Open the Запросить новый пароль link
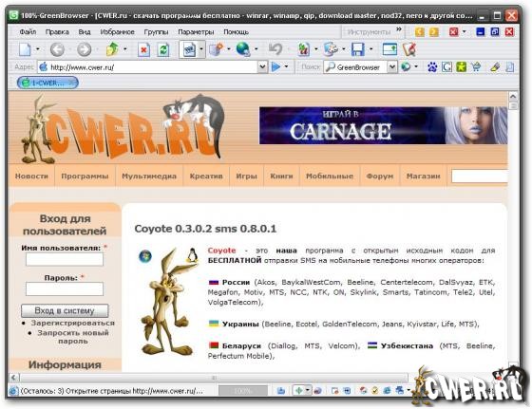Screen dimensions: 532x409 73,337
